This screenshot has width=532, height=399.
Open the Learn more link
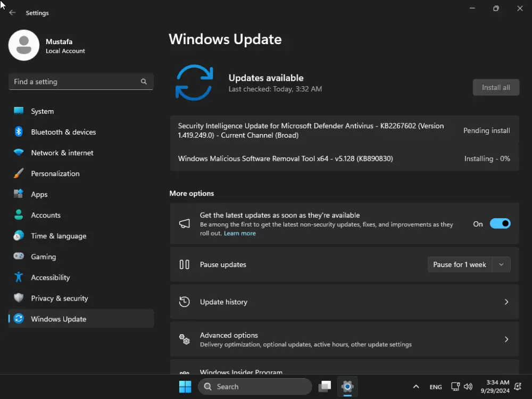tap(240, 234)
